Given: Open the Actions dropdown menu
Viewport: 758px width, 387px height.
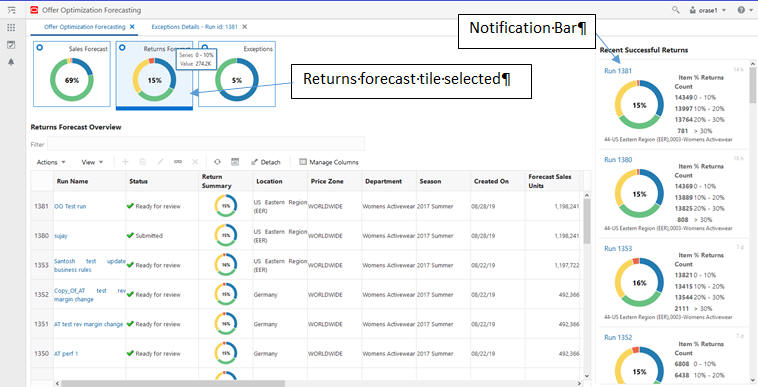Looking at the screenshot, I should tap(51, 162).
